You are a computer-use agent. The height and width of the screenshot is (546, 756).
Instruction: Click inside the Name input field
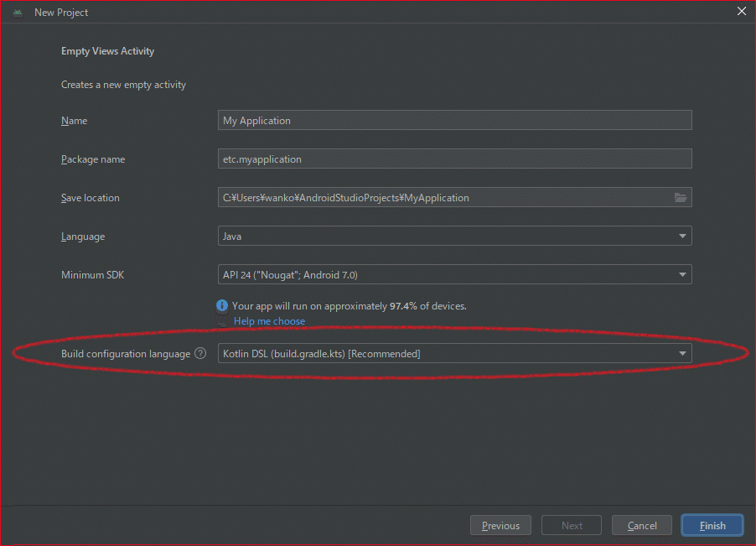pyautogui.click(x=454, y=120)
